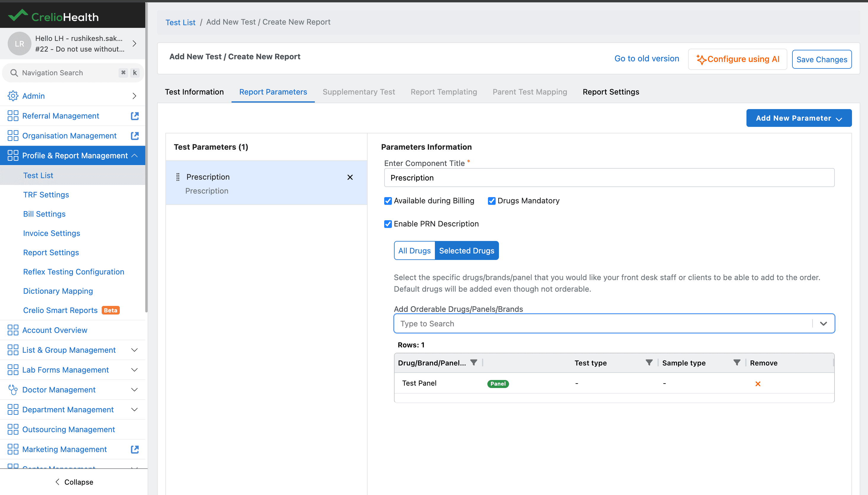
Task: Expand Department Management chevron
Action: (134, 410)
